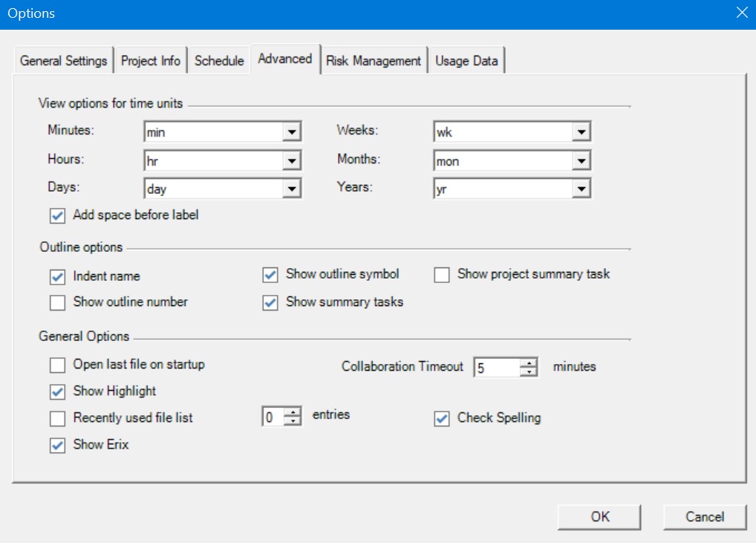Click the 'hr' text in Hours combo box
The width and height of the screenshot is (756, 543).
click(x=152, y=161)
